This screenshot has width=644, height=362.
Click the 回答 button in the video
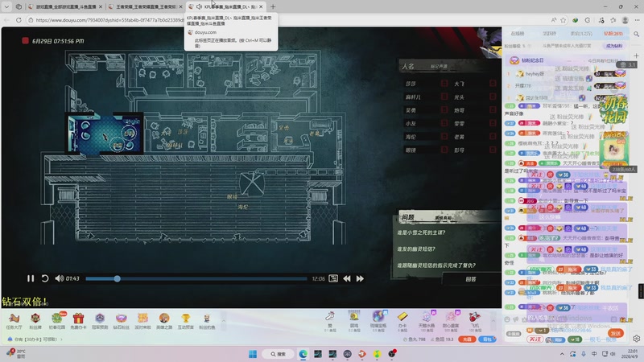click(x=471, y=279)
